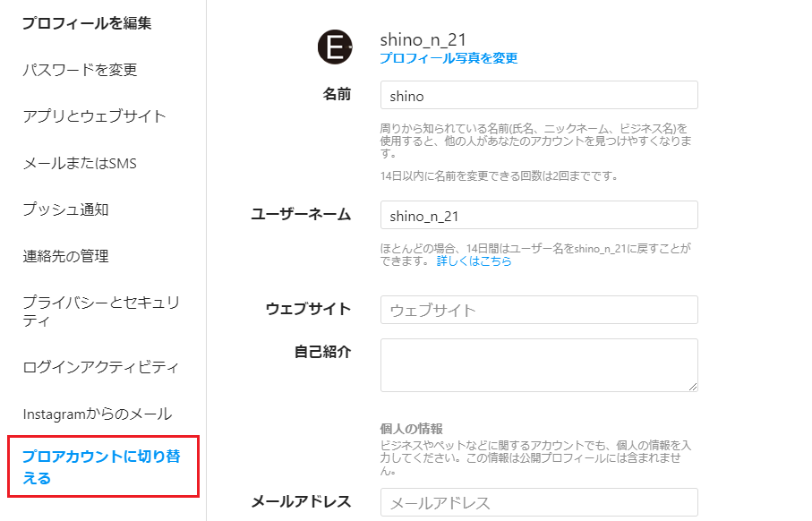Click the メールアドレス input field
Viewport: 812px width, 521px height.
pos(539,502)
